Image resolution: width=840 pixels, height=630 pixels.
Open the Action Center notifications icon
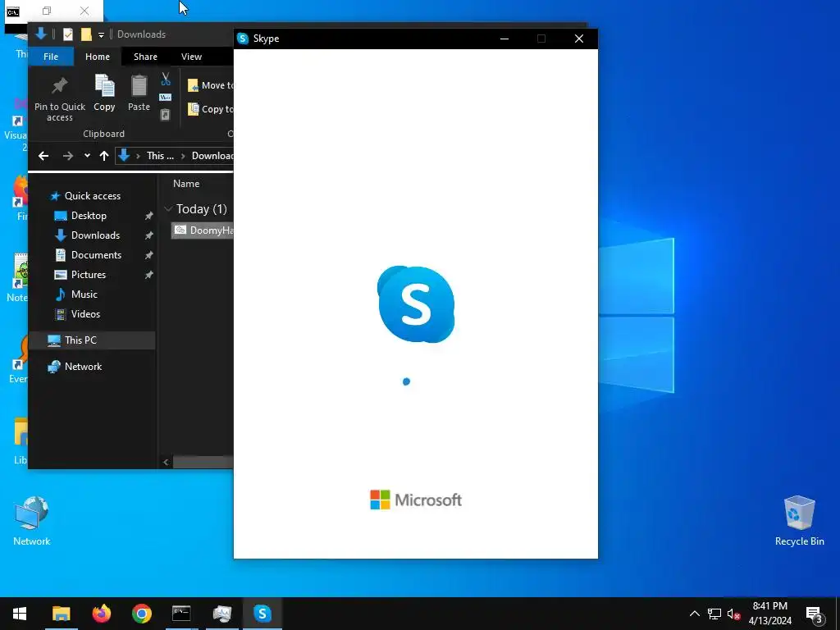coord(814,614)
